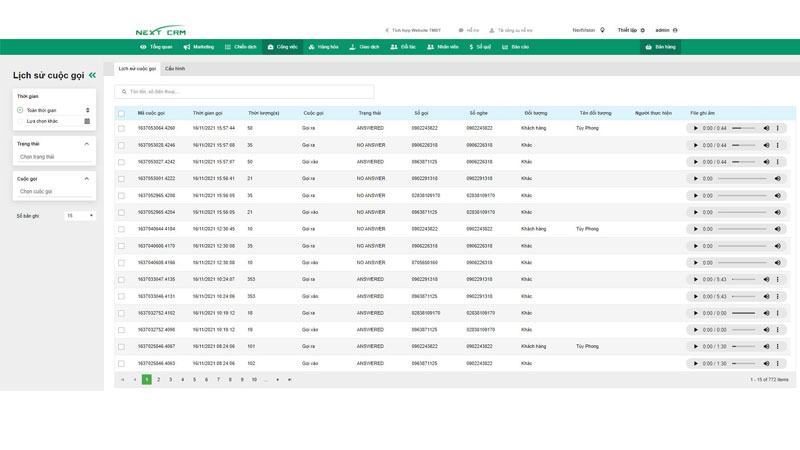Check the row for call 1637053001.4222
The width and height of the screenshot is (800, 450).
[122, 179]
